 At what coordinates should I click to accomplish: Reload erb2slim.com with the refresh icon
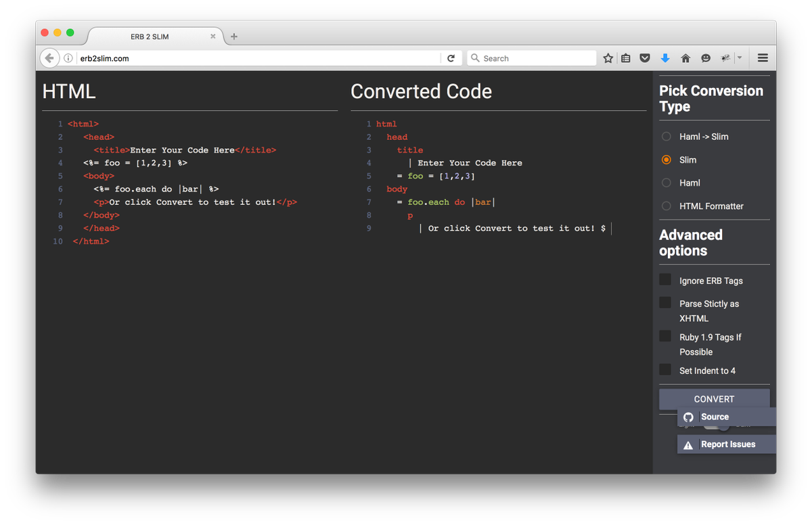coord(451,58)
